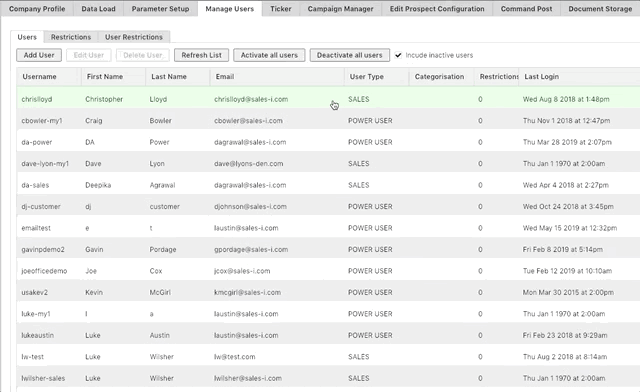Click Deactivate all users button
Viewport: 640px width, 392px height.
(349, 55)
